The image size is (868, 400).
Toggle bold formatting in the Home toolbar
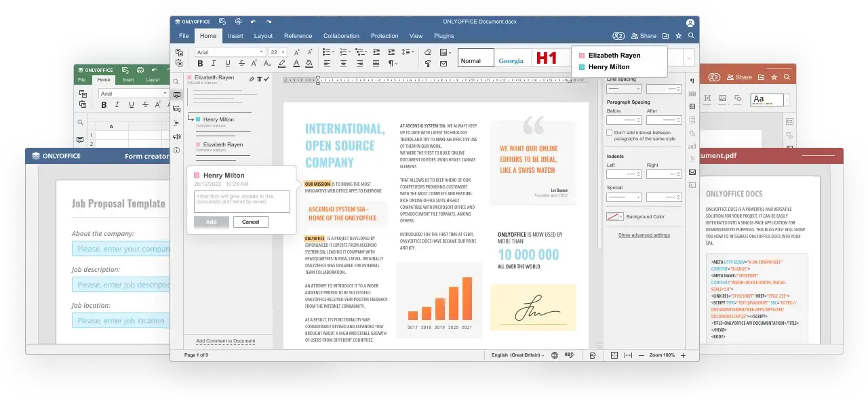200,64
